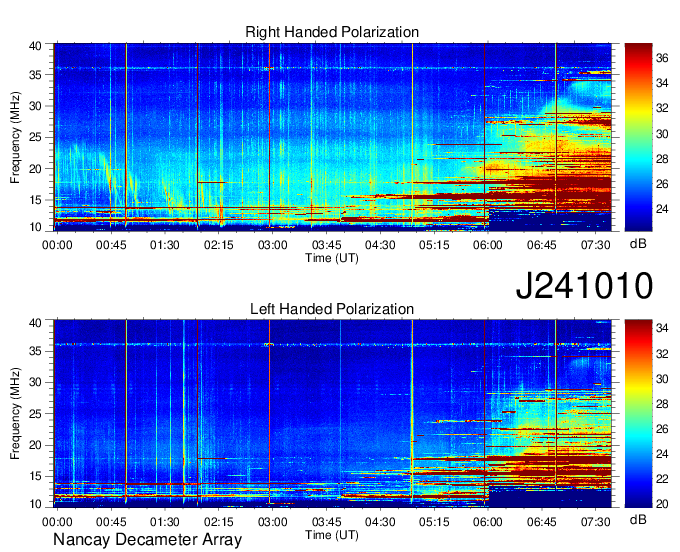Click the 03:45 tick under the right-handed plot
The image size is (680, 552).
click(x=327, y=245)
